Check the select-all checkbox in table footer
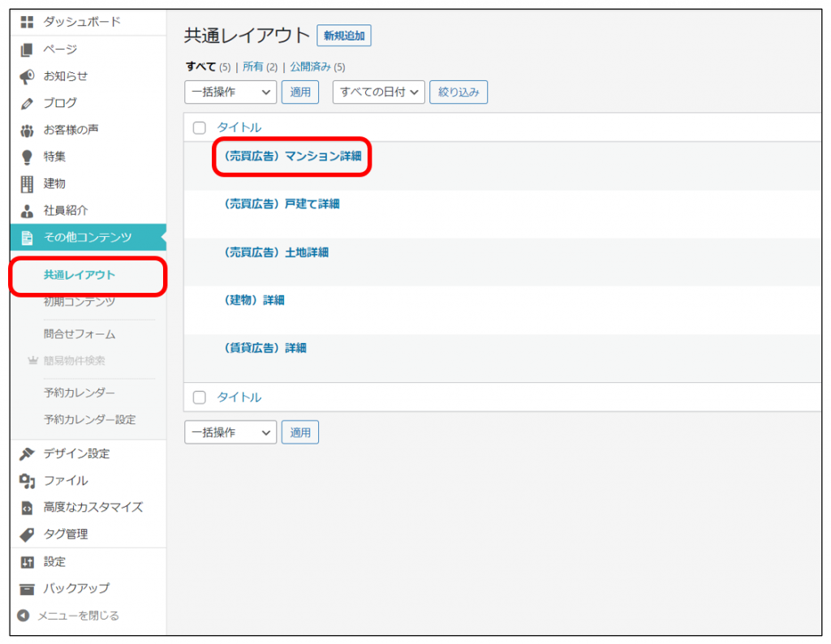The height and width of the screenshot is (644, 831). click(200, 397)
